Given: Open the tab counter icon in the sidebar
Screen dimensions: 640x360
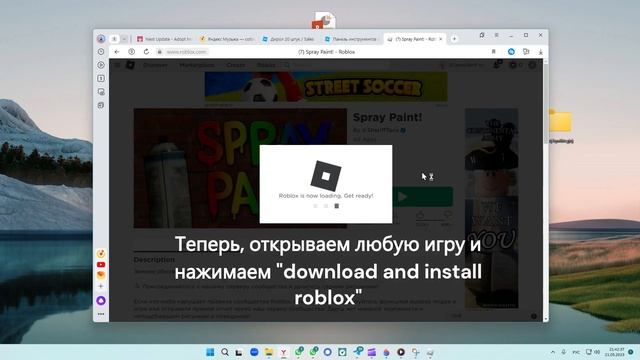Looking at the screenshot, I should 101,78.
